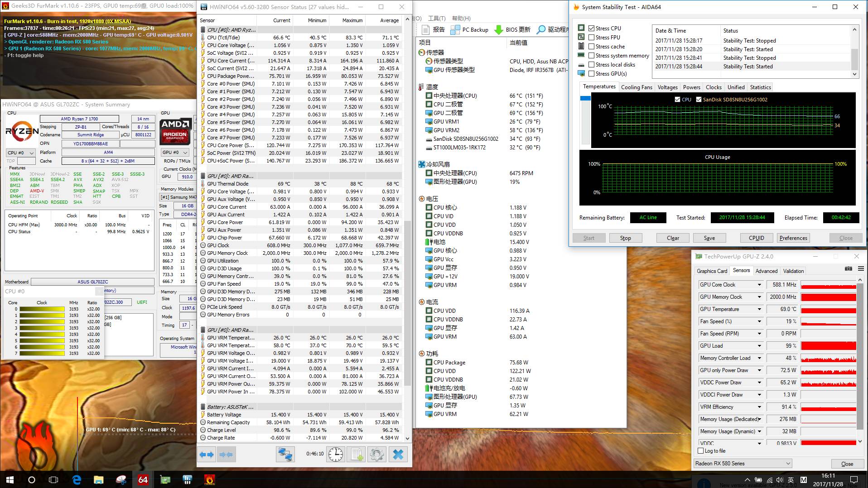Open HWiNFO network remote monitoring icon
The width and height of the screenshot is (868, 488).
[x=285, y=455]
